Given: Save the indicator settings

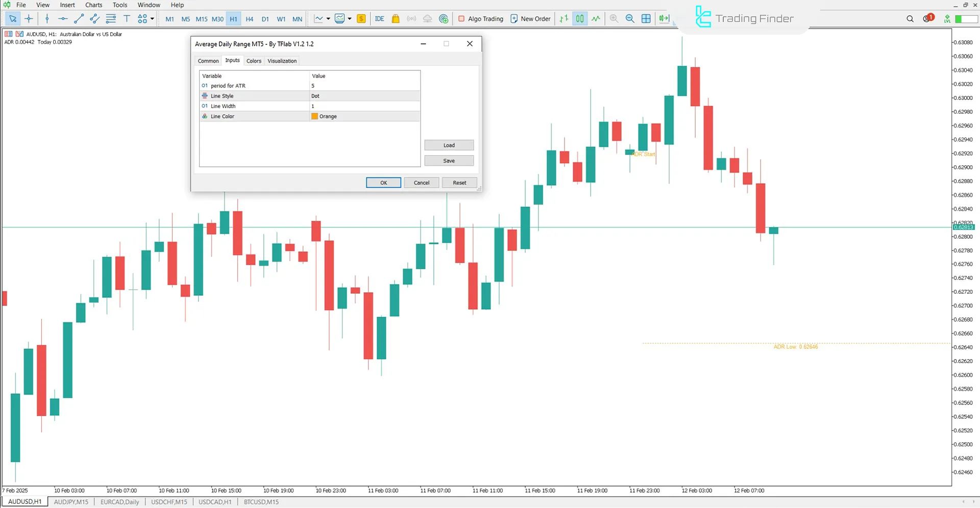Looking at the screenshot, I should pos(449,160).
